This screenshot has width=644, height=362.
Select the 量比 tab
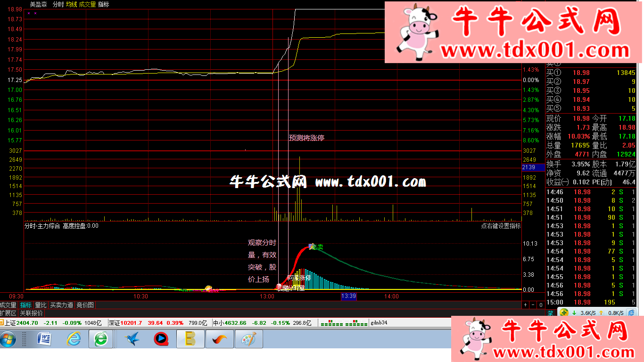[41, 305]
